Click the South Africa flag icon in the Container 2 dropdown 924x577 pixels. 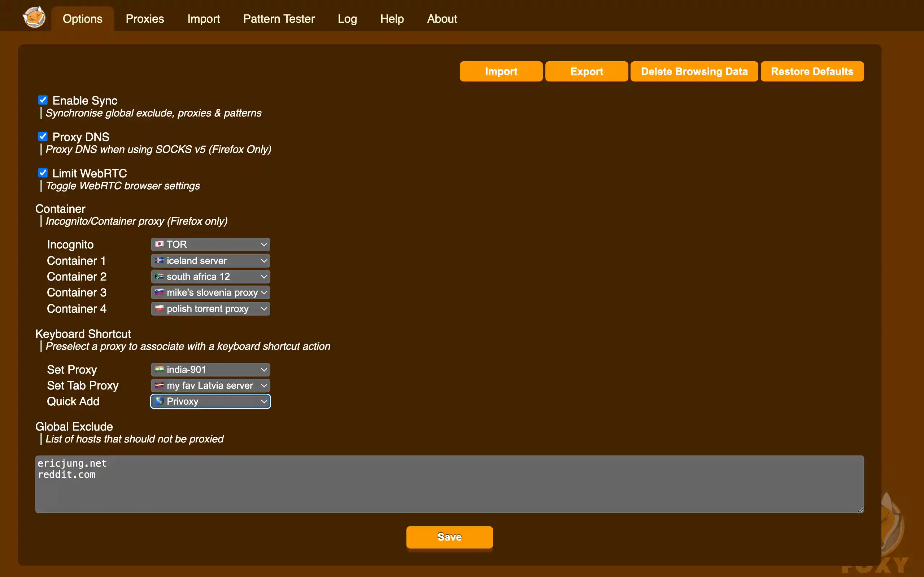[x=159, y=276]
